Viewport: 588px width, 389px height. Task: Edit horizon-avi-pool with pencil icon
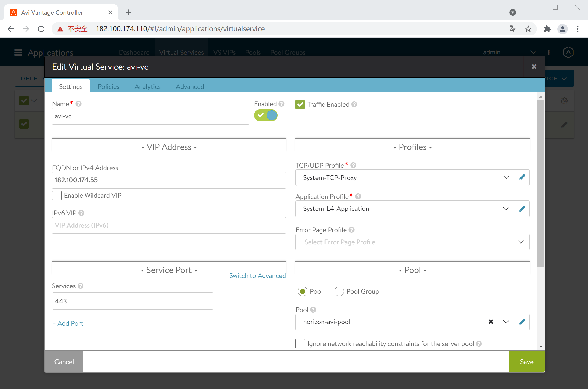pos(522,322)
